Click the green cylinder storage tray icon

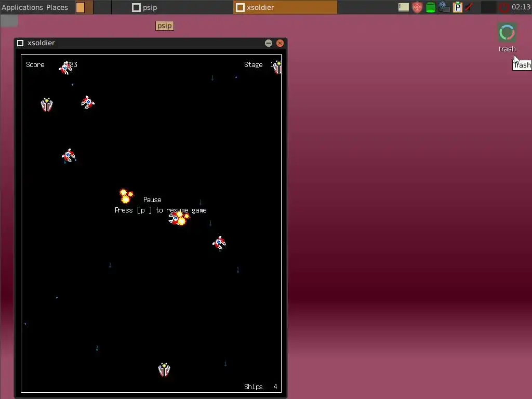pyautogui.click(x=431, y=7)
